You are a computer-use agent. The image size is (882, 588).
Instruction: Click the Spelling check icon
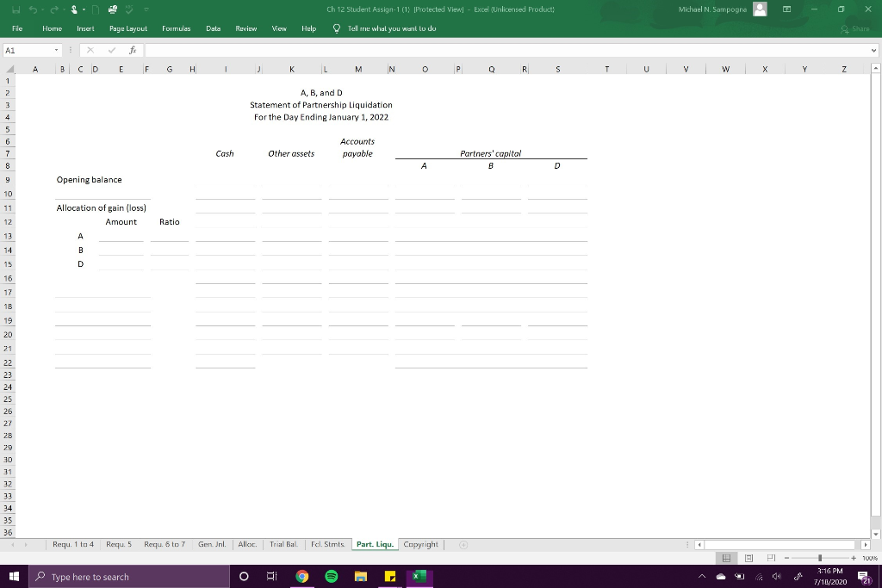(x=129, y=9)
